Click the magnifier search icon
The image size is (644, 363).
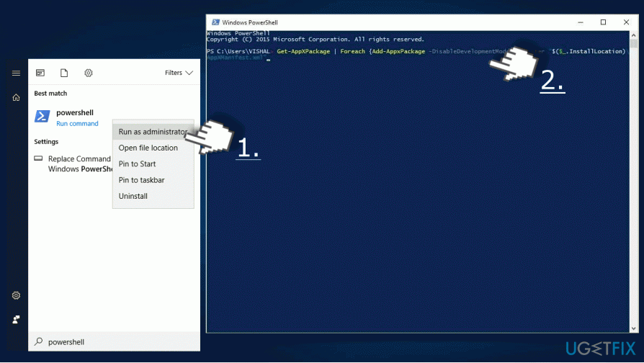tap(39, 341)
